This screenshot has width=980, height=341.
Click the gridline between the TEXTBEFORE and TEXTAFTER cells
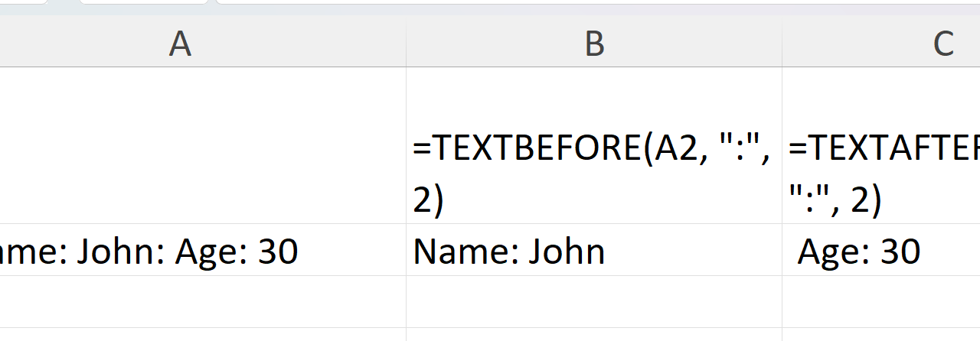coord(782,145)
